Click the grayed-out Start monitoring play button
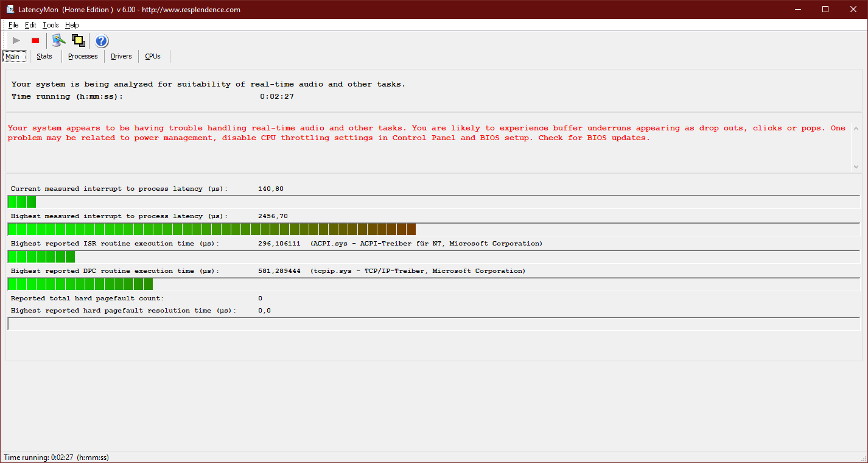Image resolution: width=868 pixels, height=463 pixels. [x=16, y=41]
